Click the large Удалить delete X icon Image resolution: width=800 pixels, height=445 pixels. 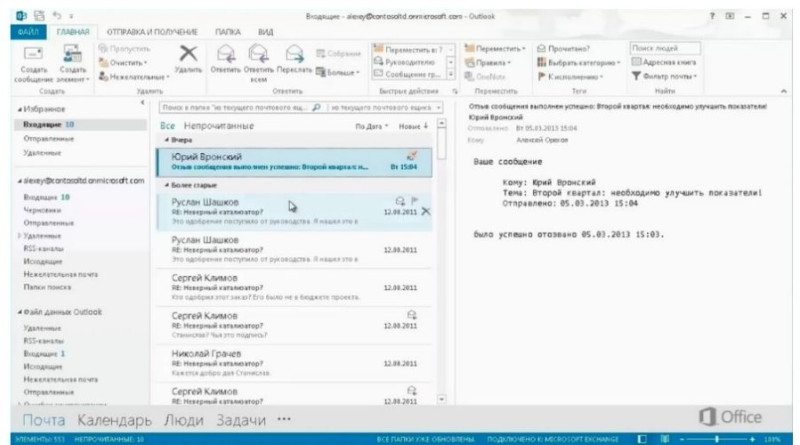pos(188,54)
